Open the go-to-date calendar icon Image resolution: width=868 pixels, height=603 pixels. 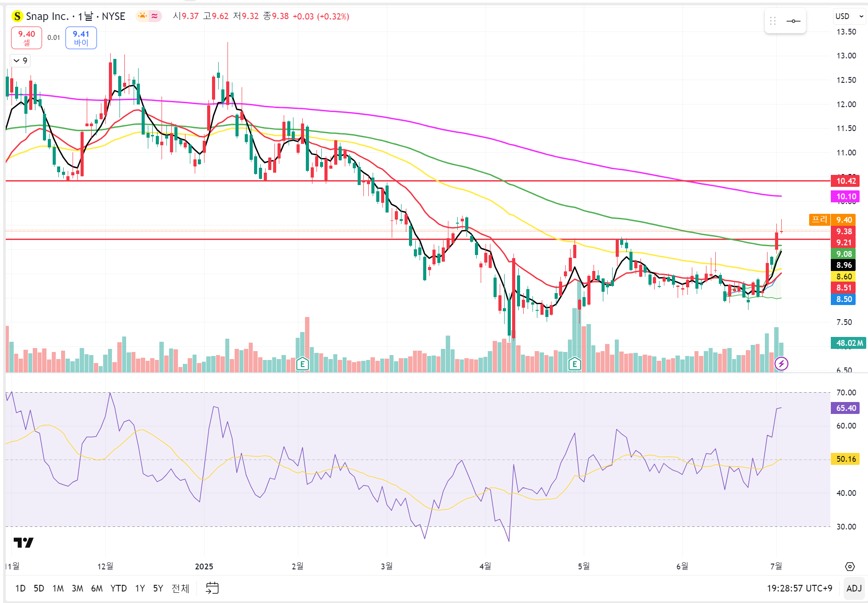[x=212, y=588]
